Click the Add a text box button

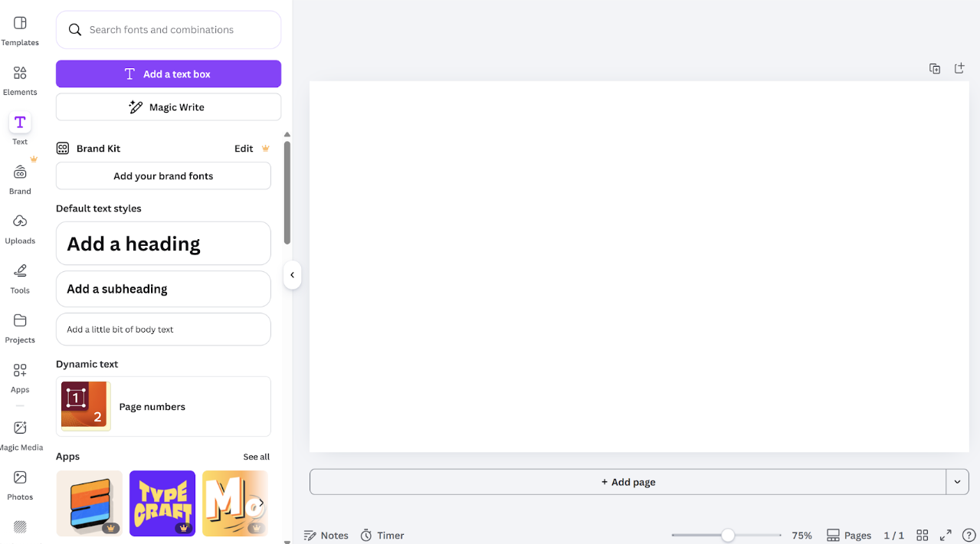coord(169,74)
